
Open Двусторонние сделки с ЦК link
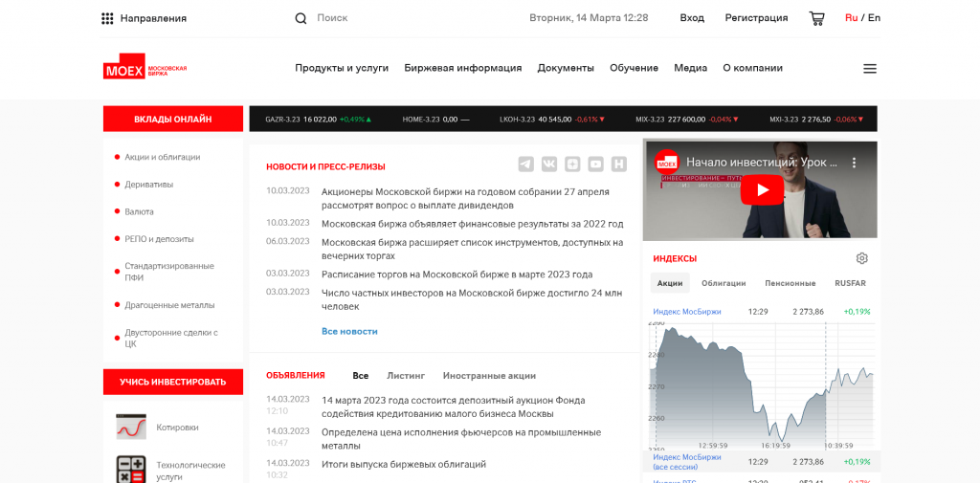pyautogui.click(x=170, y=338)
